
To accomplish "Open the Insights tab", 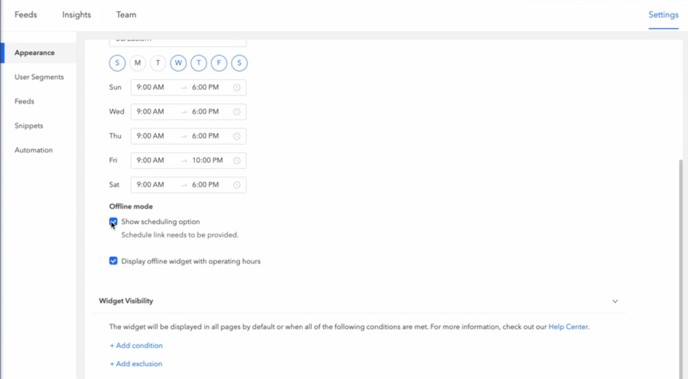I will tap(76, 14).
